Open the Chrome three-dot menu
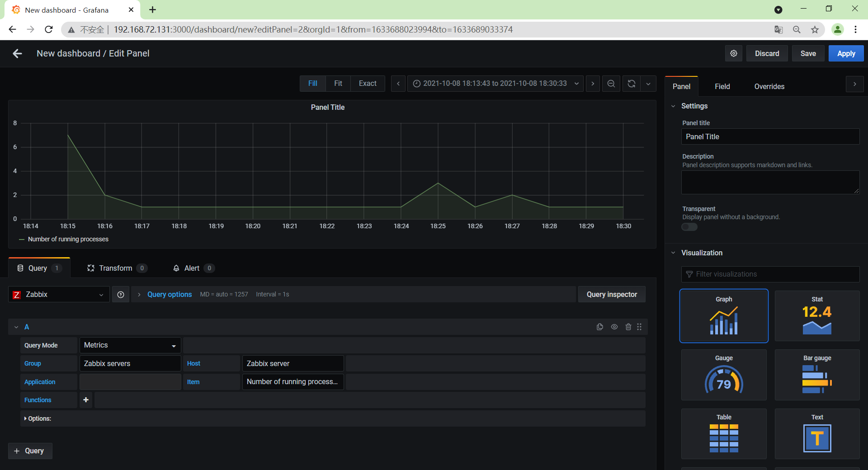868x470 pixels. click(855, 30)
